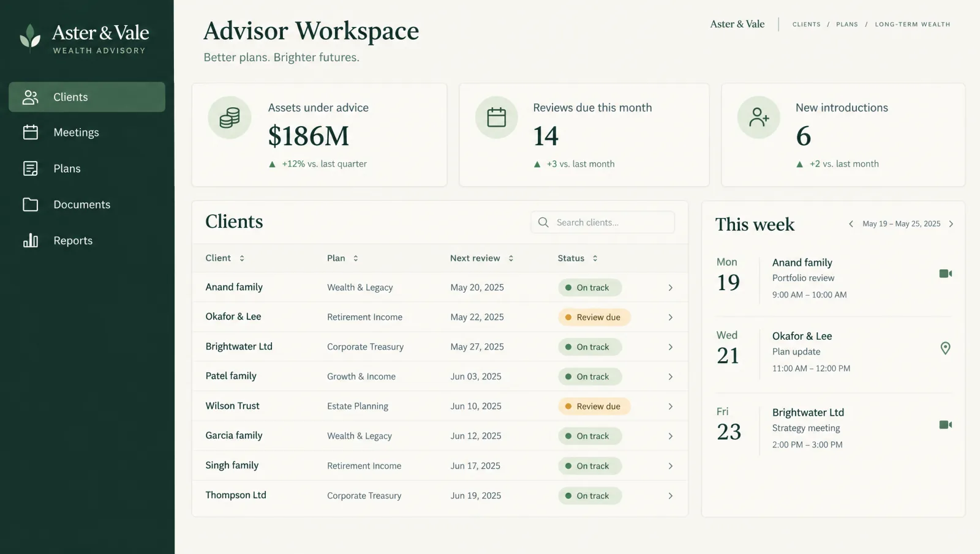
Task: Expand the Brightwater Ltd row chevron
Action: [671, 347]
